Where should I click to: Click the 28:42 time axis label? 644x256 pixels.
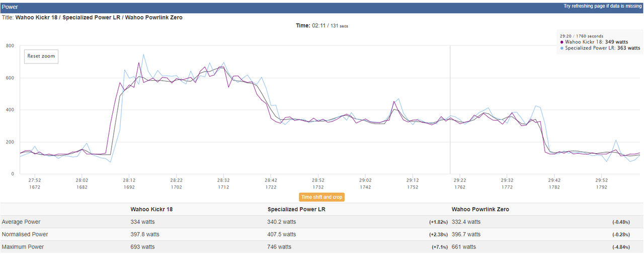[271, 180]
